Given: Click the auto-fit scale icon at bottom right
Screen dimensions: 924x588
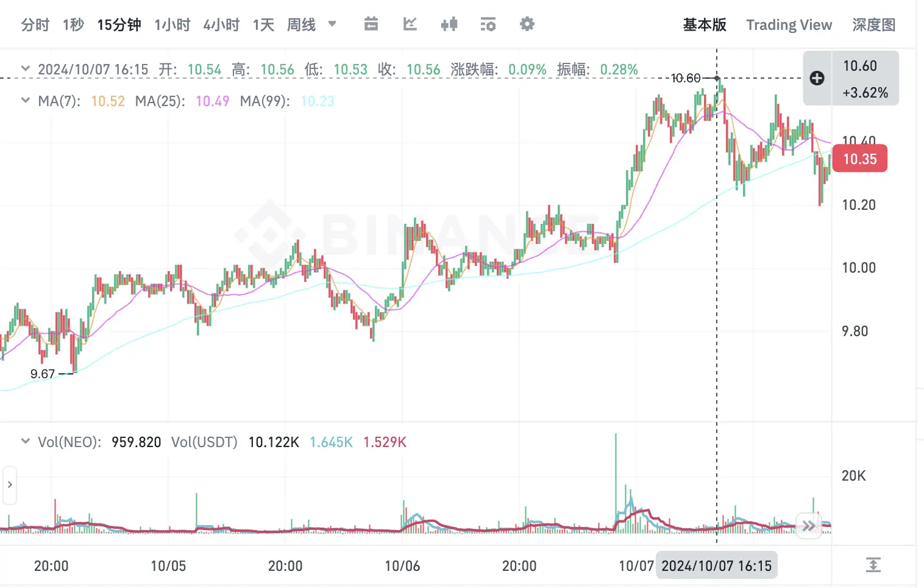Looking at the screenshot, I should point(873,565).
